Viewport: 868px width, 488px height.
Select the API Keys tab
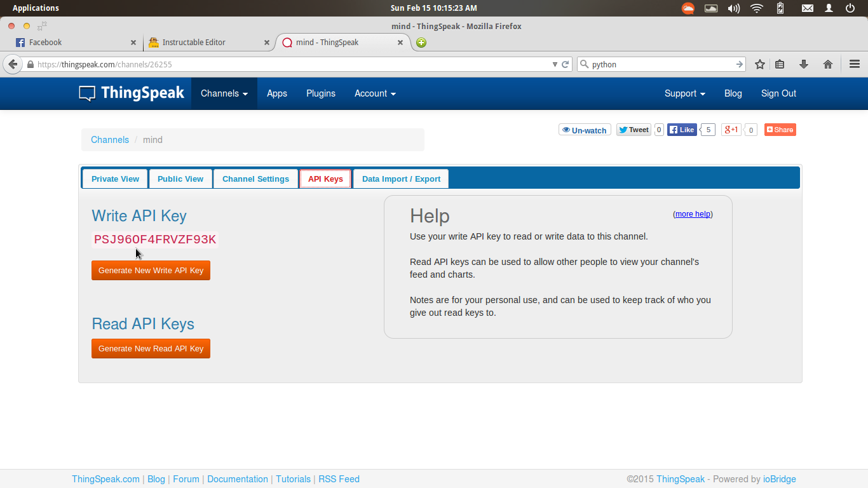(x=325, y=179)
